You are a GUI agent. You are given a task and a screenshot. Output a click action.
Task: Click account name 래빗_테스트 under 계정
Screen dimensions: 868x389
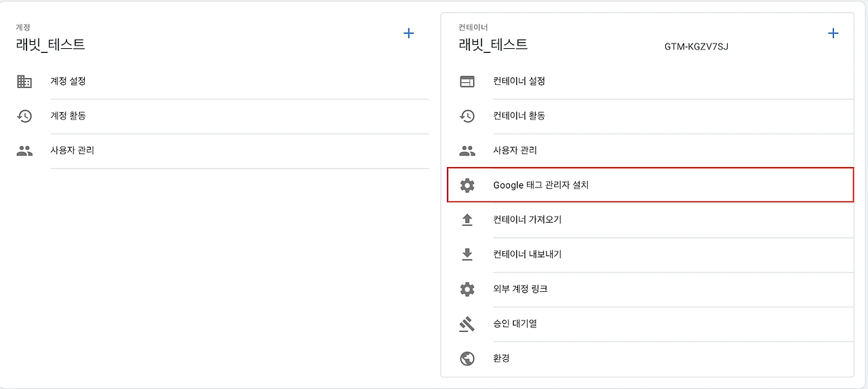pos(50,45)
